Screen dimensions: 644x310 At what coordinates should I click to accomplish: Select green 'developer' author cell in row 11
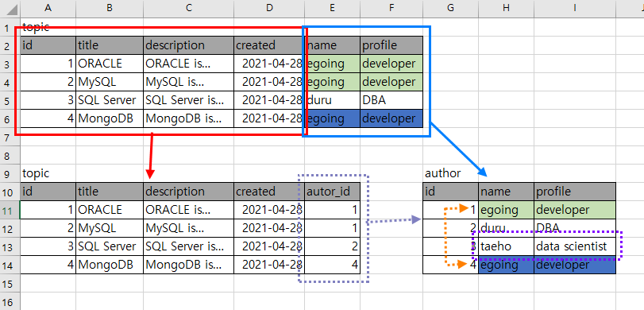[x=575, y=210]
